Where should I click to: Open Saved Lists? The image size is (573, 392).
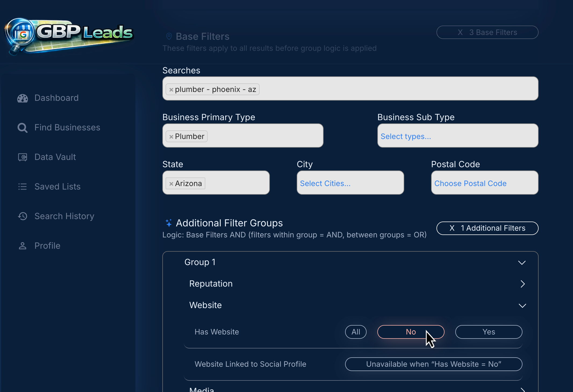coord(58,187)
